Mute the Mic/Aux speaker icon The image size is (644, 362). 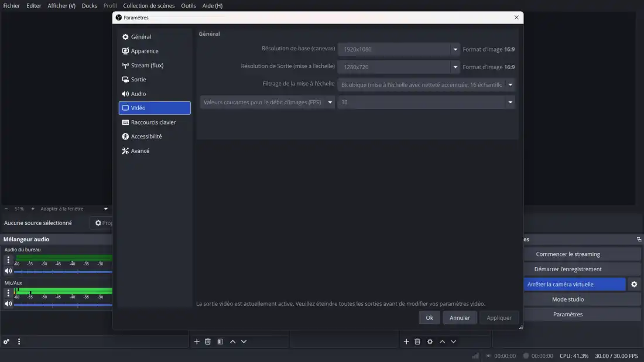pos(8,303)
